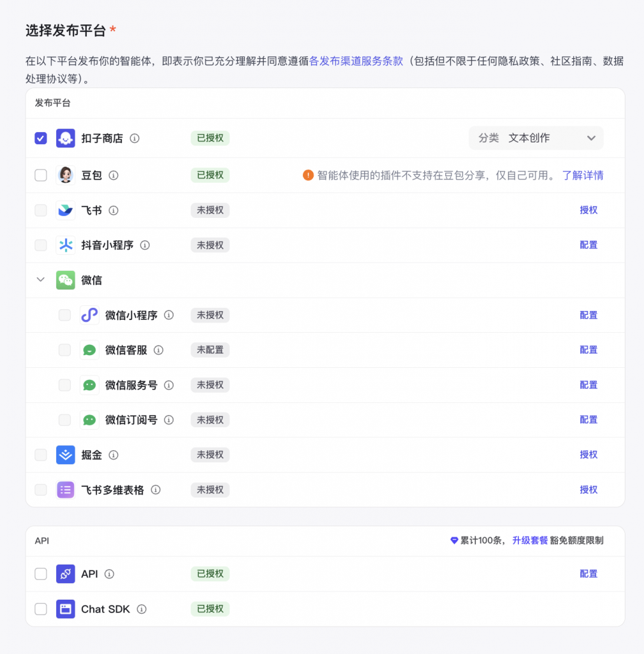Viewport: 644px width, 654px height.
Task: Click the green 微信 logo icon
Action: click(x=65, y=280)
